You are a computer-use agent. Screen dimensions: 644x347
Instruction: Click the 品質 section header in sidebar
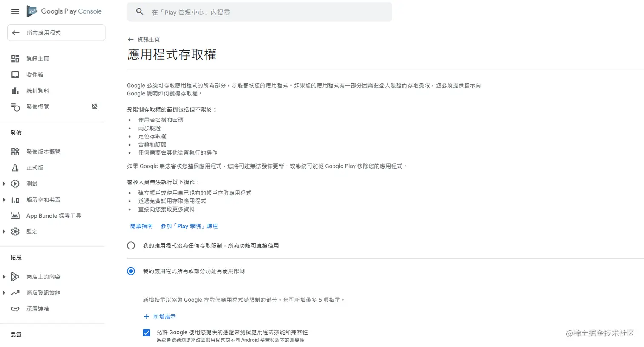[16, 335]
